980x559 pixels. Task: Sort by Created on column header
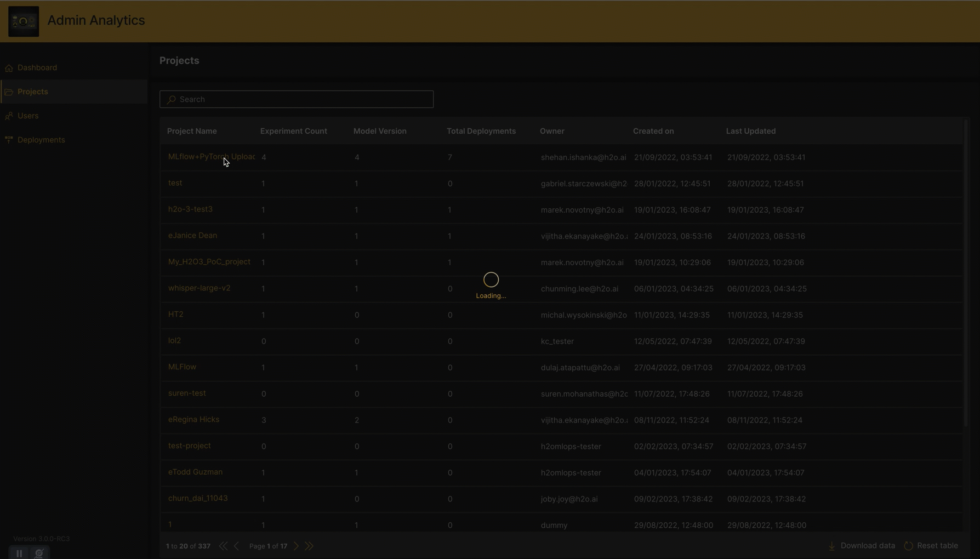pyautogui.click(x=653, y=131)
